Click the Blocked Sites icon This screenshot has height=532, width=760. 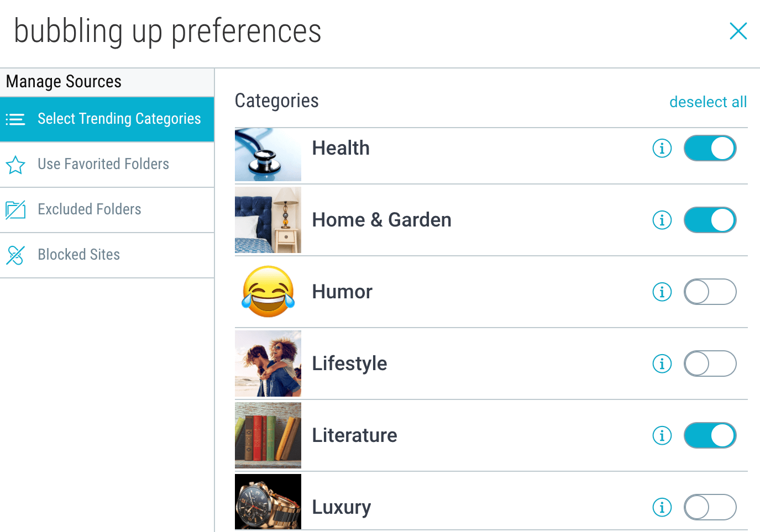click(x=15, y=255)
